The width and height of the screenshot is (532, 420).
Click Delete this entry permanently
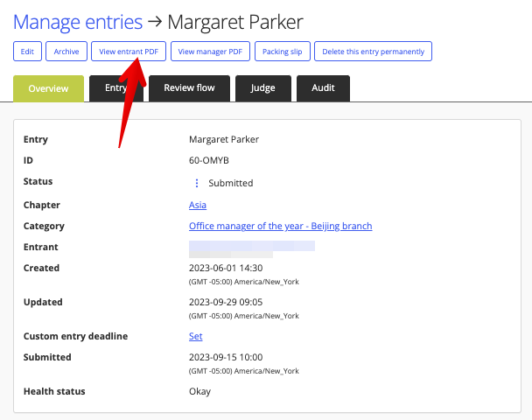374,52
